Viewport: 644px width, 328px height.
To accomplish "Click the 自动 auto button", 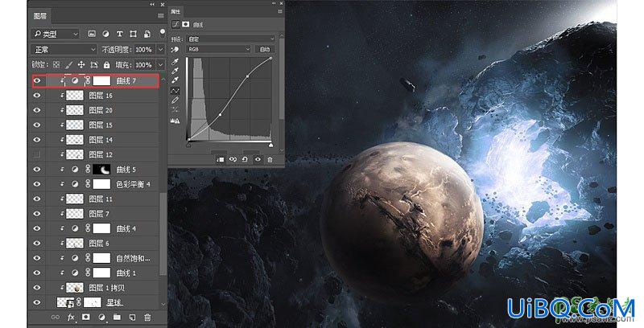I will [265, 49].
